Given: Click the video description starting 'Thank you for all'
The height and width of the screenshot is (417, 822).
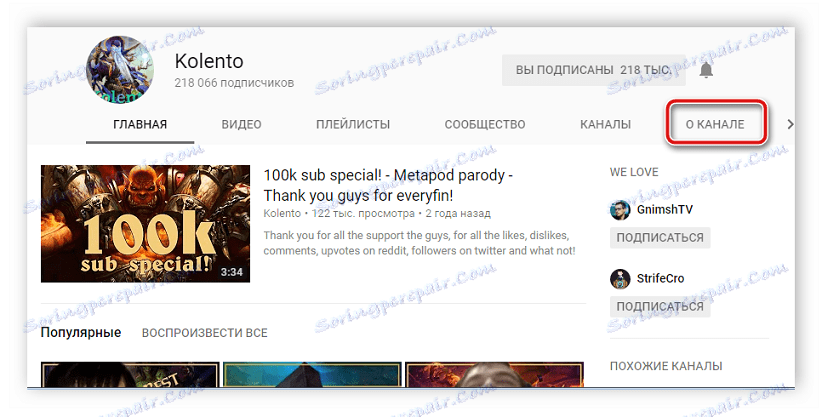Looking at the screenshot, I should [x=419, y=243].
